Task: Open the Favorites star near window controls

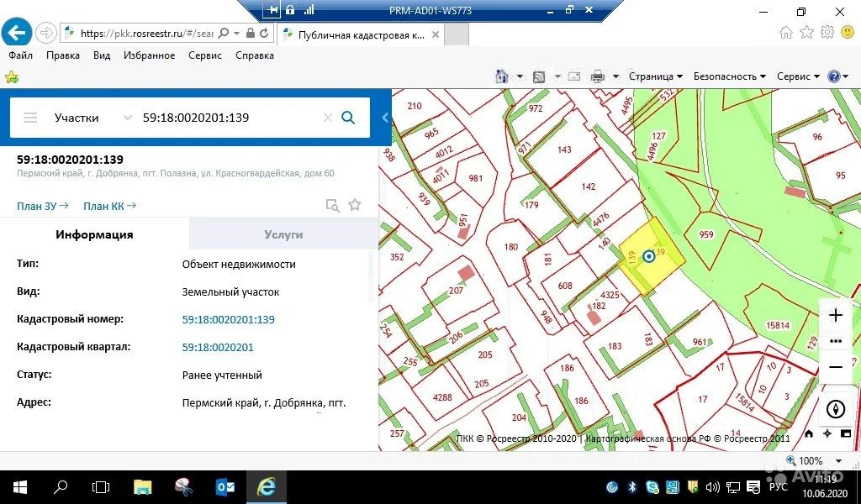Action: 806,33
